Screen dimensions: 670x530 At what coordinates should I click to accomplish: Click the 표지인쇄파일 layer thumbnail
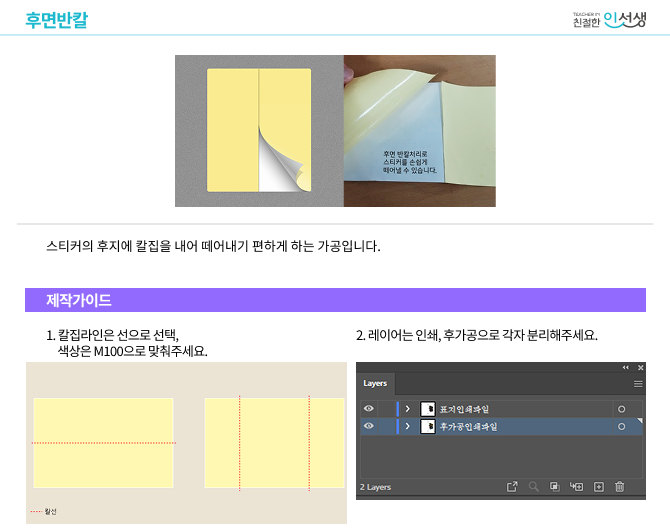tap(427, 409)
